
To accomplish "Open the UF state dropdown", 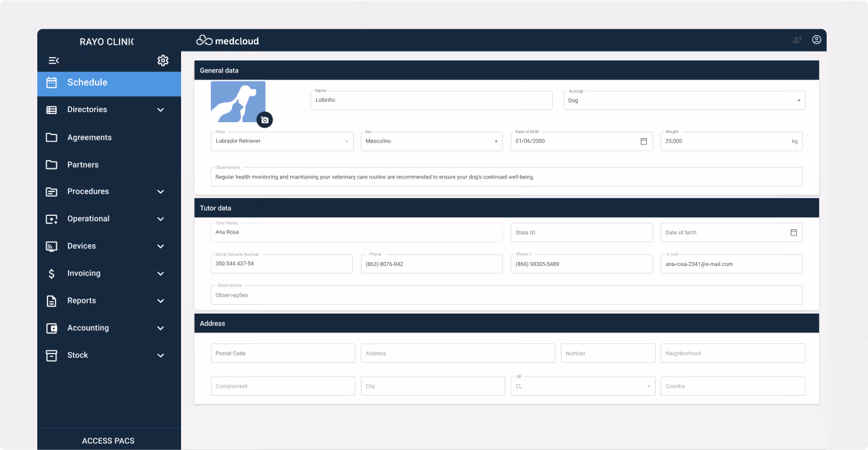I will [x=648, y=386].
